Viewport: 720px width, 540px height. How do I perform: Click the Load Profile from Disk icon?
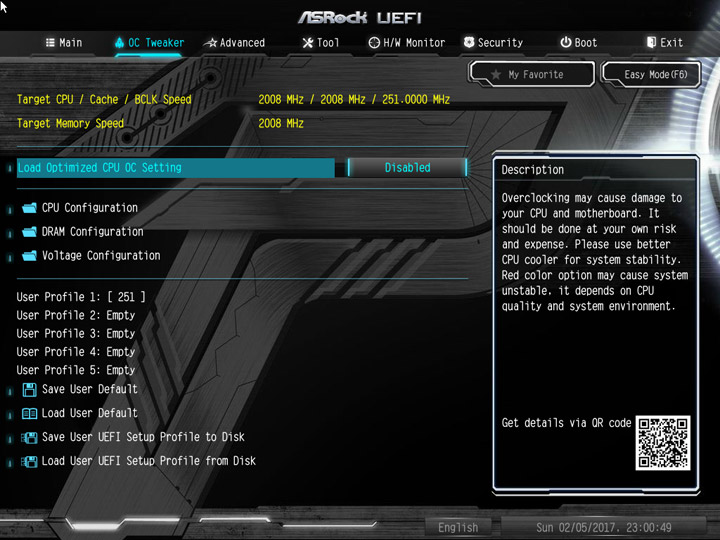(x=29, y=461)
